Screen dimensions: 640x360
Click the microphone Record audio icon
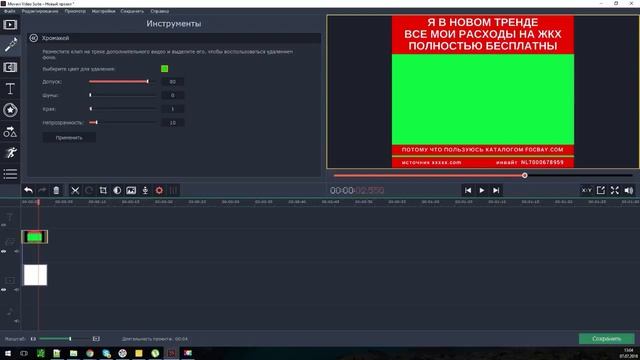(145, 190)
